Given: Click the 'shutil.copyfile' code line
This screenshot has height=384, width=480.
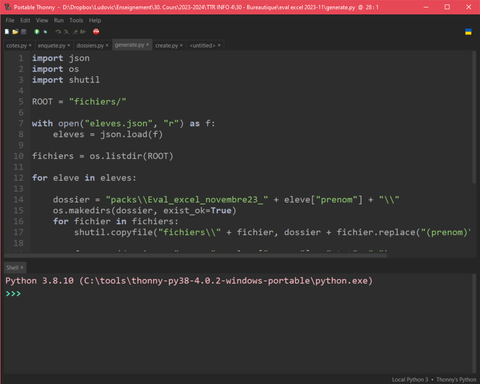Looking at the screenshot, I should point(272,232).
